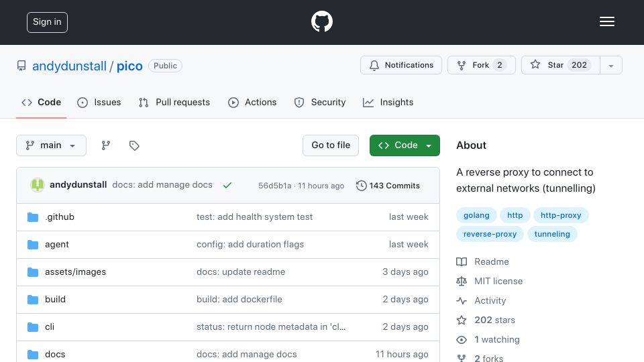
Task: Open the agent folder name
Action: coord(56,244)
